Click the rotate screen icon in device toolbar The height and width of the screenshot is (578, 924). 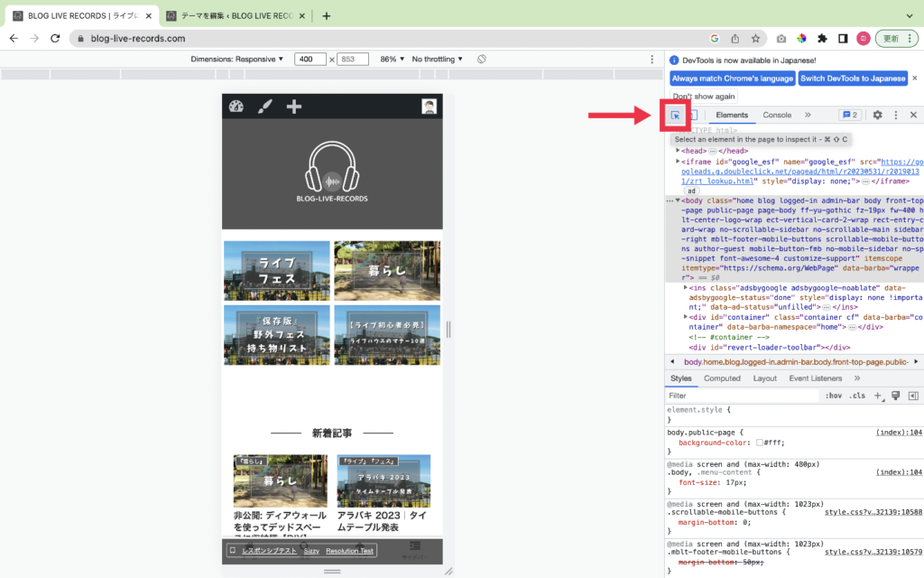coord(482,59)
